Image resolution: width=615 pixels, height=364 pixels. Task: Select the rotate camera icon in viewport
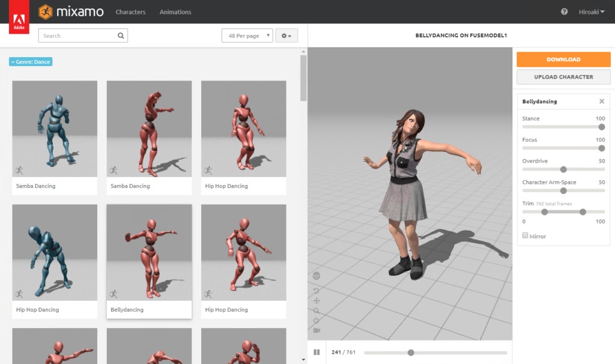click(x=316, y=291)
